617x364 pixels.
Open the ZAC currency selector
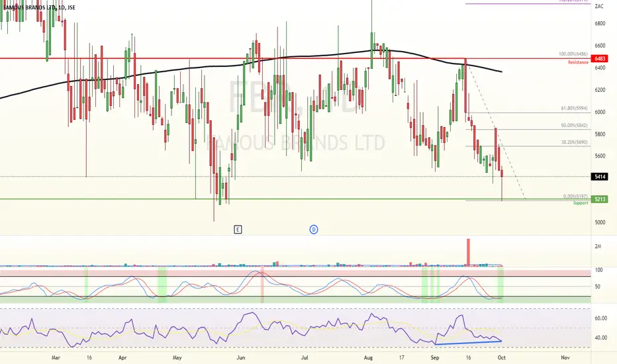[599, 7]
